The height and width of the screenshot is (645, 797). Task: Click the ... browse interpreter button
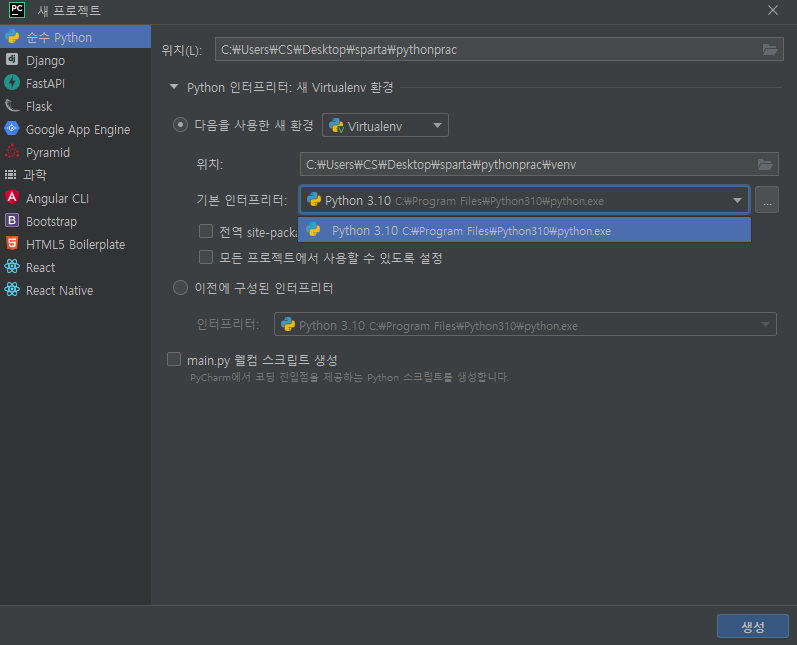click(x=767, y=200)
